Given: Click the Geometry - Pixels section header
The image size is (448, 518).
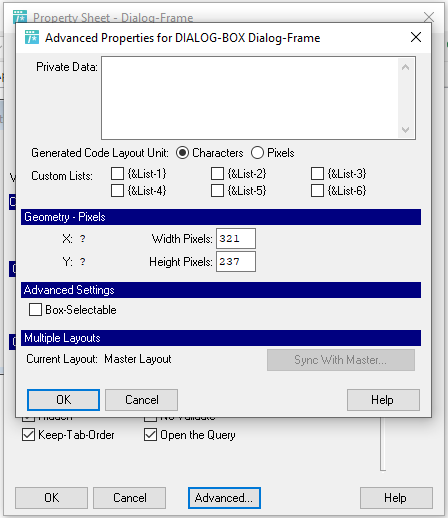Looking at the screenshot, I should tap(221, 217).
